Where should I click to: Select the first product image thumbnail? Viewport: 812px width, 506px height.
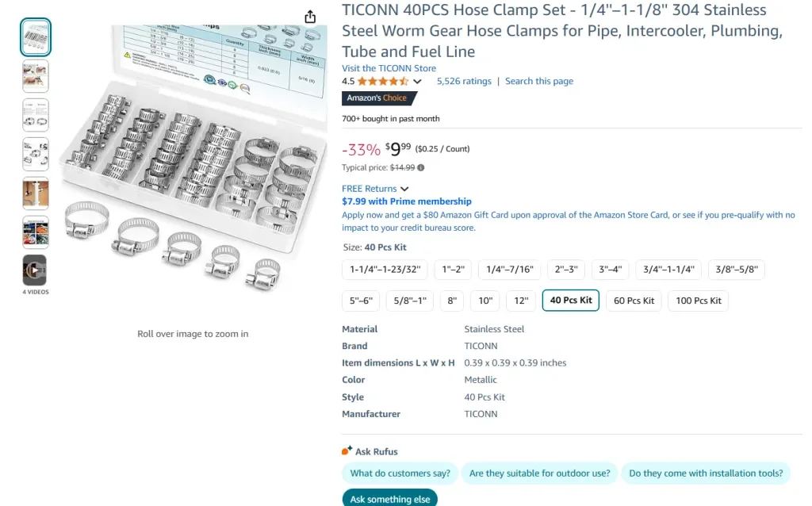click(35, 36)
